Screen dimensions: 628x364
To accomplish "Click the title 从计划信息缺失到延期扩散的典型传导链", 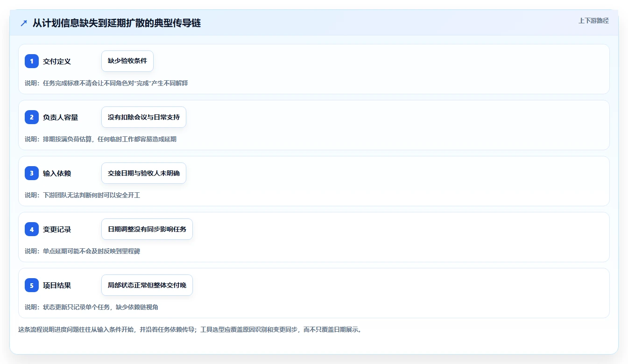I will coord(117,23).
